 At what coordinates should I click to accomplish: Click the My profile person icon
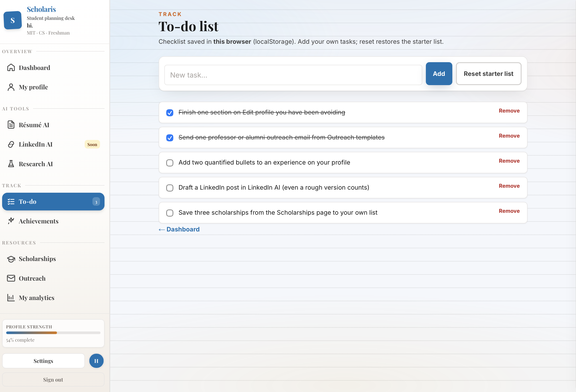11,87
